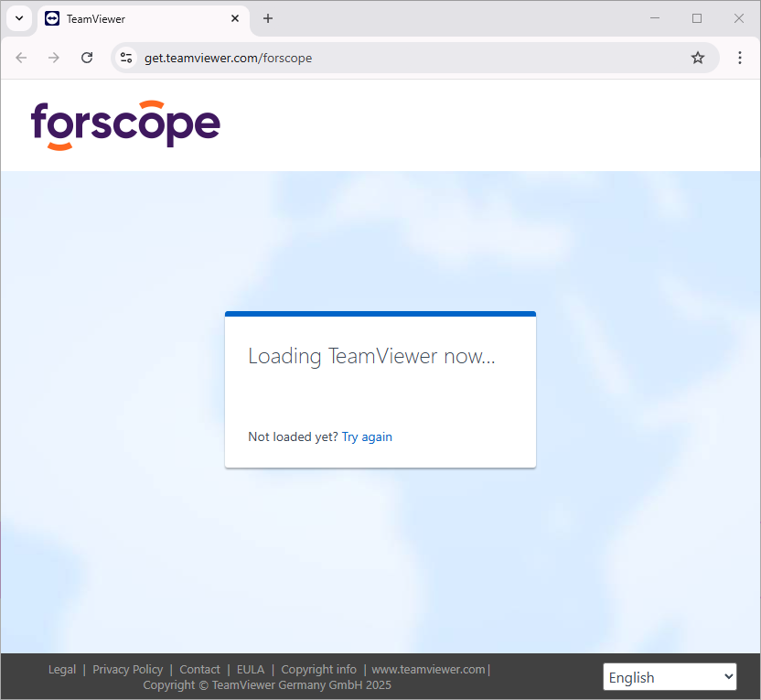Open a new tab with plus icon
The image size is (761, 700).
268,18
